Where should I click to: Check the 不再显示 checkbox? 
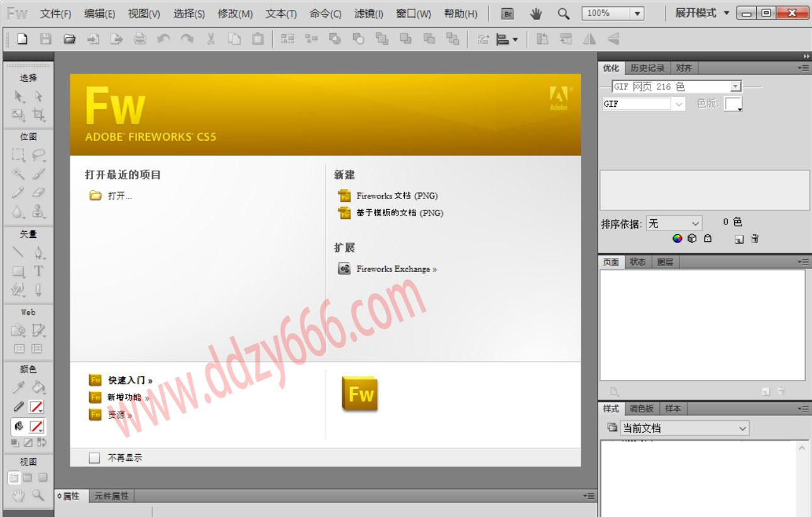[x=94, y=458]
